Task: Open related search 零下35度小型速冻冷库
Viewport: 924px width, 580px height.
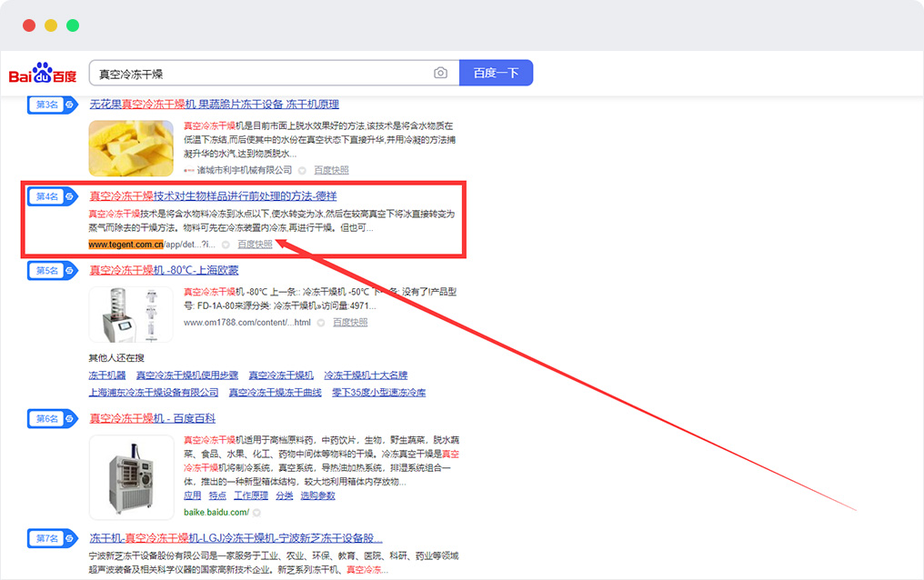Action: tap(379, 392)
